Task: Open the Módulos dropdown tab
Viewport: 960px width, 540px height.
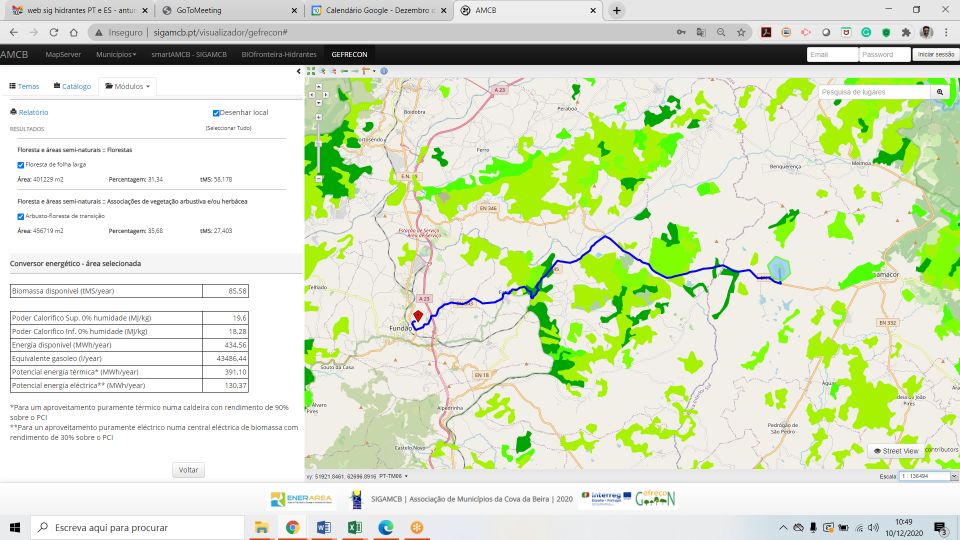Action: (128, 87)
